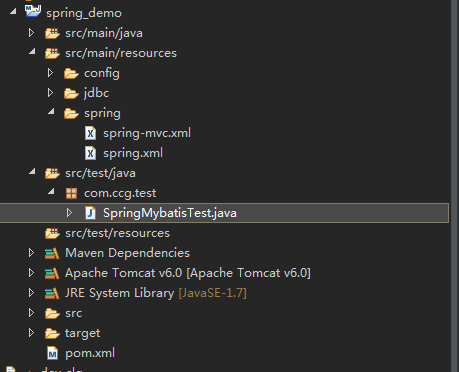This screenshot has height=372, width=459.
Task: Select the spring_demo project label
Action: (84, 13)
